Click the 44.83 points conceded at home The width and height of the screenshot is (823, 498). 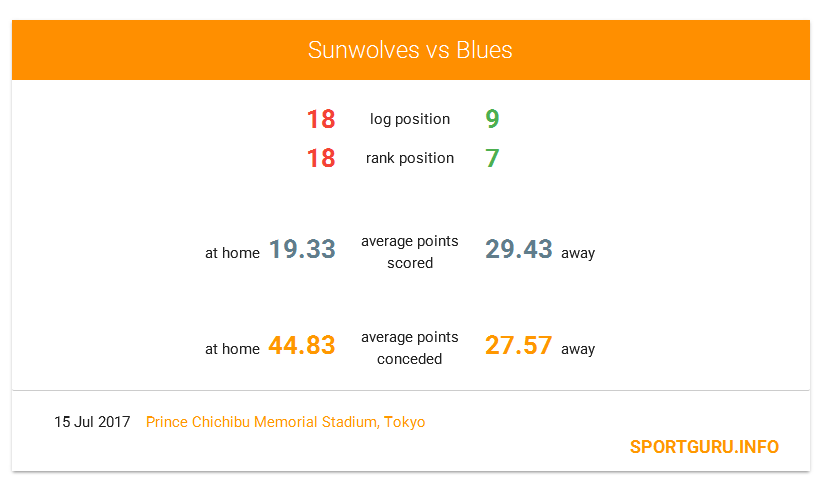coord(302,345)
